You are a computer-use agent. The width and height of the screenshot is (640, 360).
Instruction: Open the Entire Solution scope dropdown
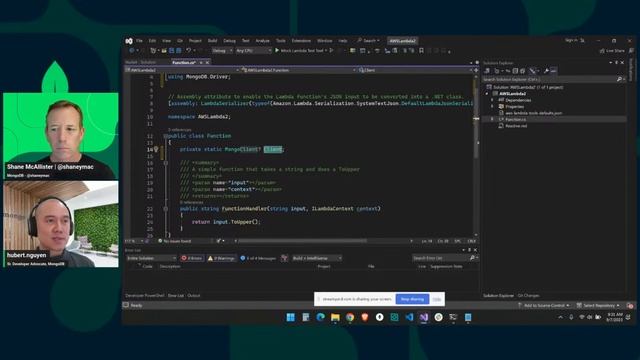tap(151, 258)
